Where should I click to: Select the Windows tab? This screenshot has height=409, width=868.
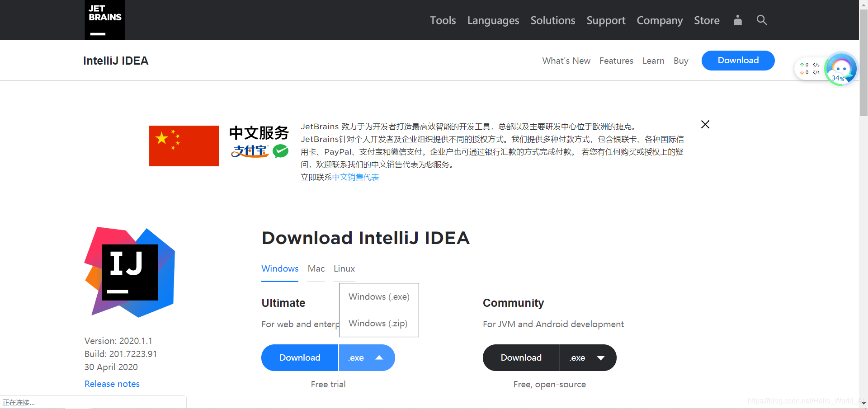280,268
